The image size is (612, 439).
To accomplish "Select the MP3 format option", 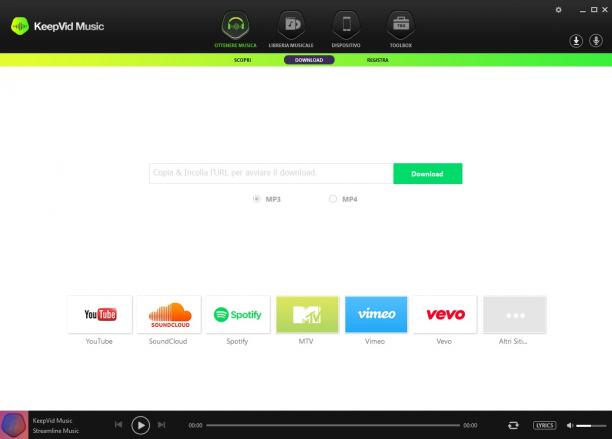I will click(256, 199).
